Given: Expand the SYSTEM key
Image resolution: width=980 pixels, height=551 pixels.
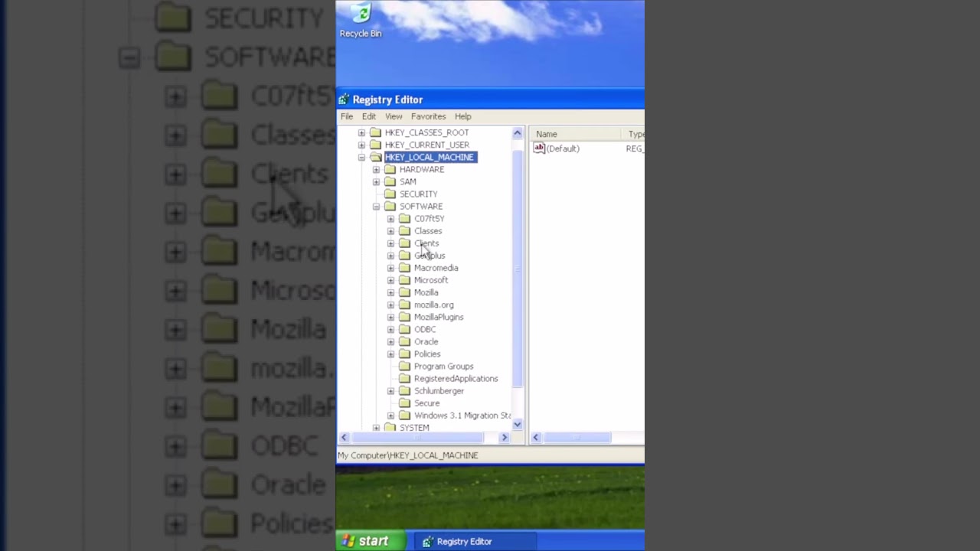Looking at the screenshot, I should pyautogui.click(x=376, y=428).
